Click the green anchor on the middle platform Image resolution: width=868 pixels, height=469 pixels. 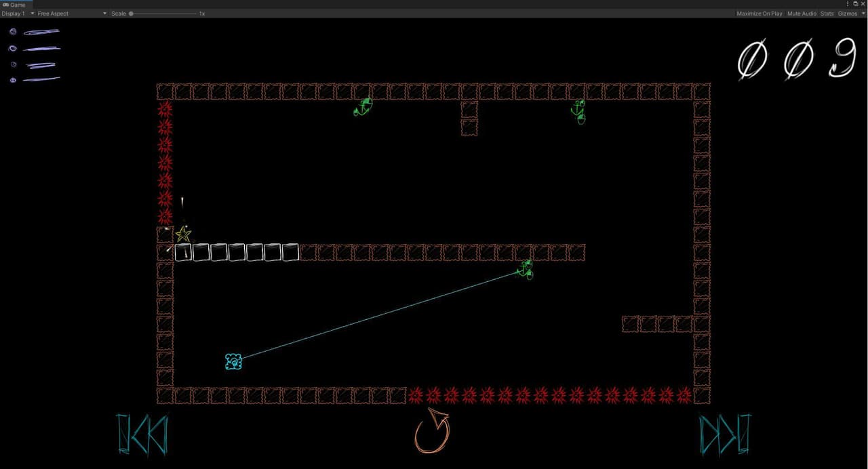point(526,269)
